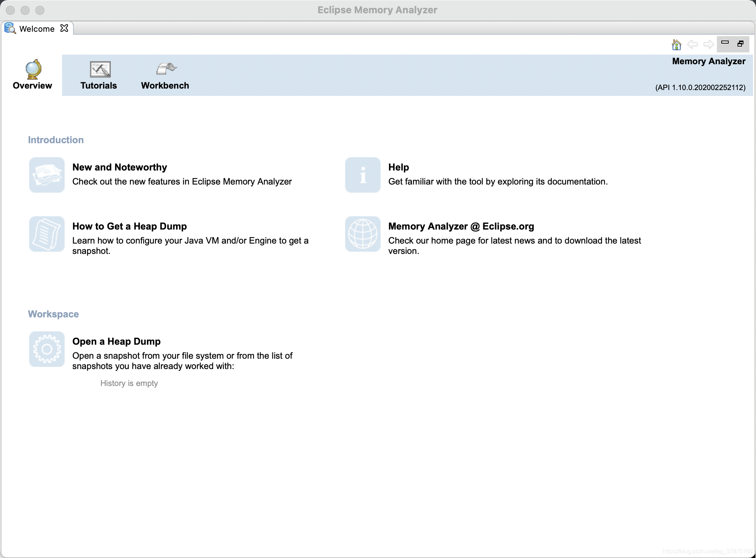Open the New and Noteworthy link

(x=120, y=167)
